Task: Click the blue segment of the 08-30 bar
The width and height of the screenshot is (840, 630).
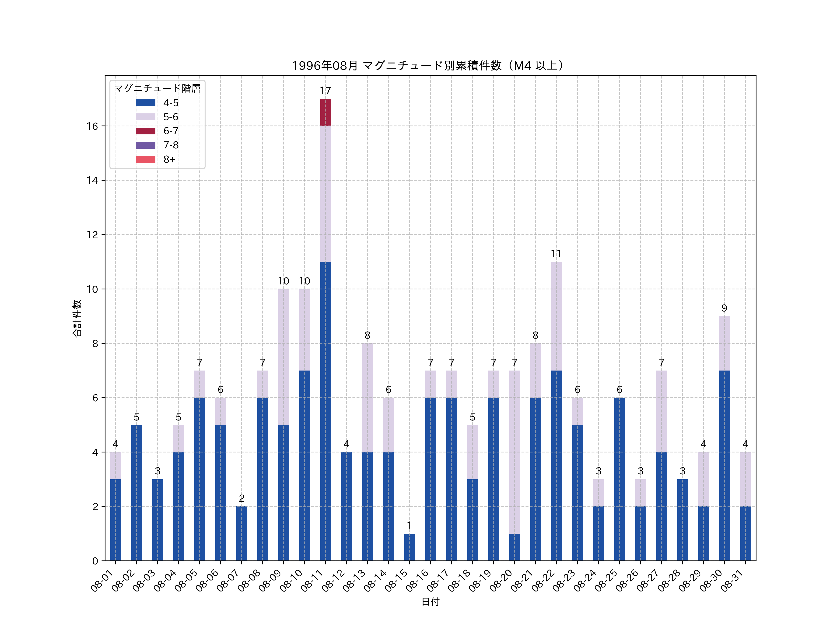Action: pos(724,465)
